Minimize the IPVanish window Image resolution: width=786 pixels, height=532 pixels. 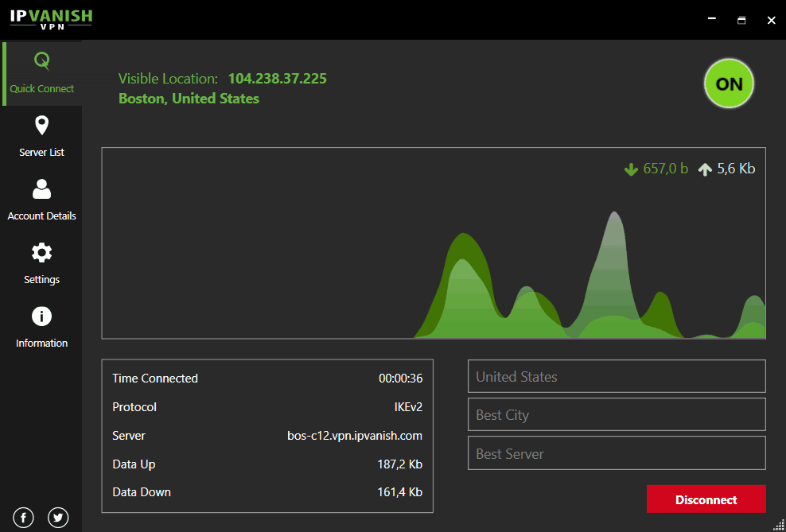click(712, 20)
